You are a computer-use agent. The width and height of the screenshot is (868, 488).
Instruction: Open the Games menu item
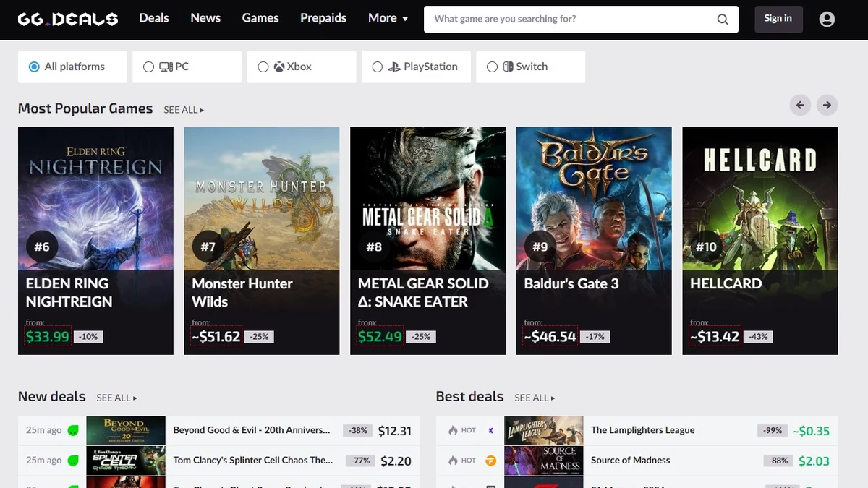tap(260, 18)
